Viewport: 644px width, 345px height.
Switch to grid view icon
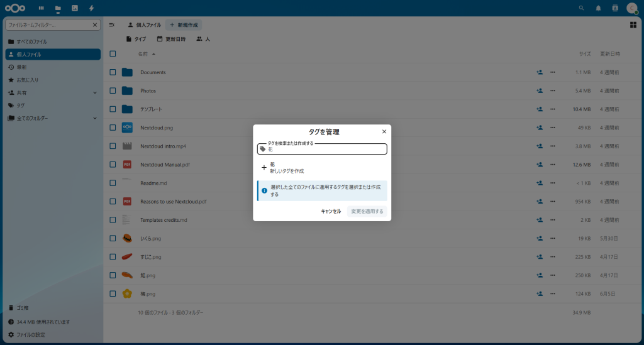[633, 25]
